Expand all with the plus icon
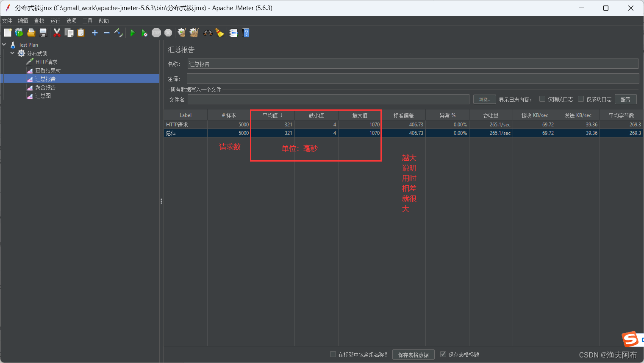The image size is (644, 363). [x=95, y=33]
